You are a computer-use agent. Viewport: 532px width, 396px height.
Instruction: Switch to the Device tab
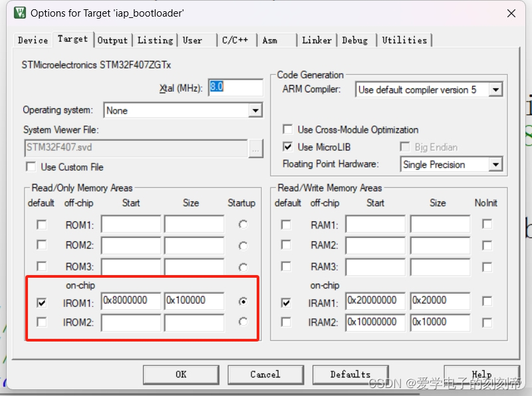pyautogui.click(x=33, y=41)
